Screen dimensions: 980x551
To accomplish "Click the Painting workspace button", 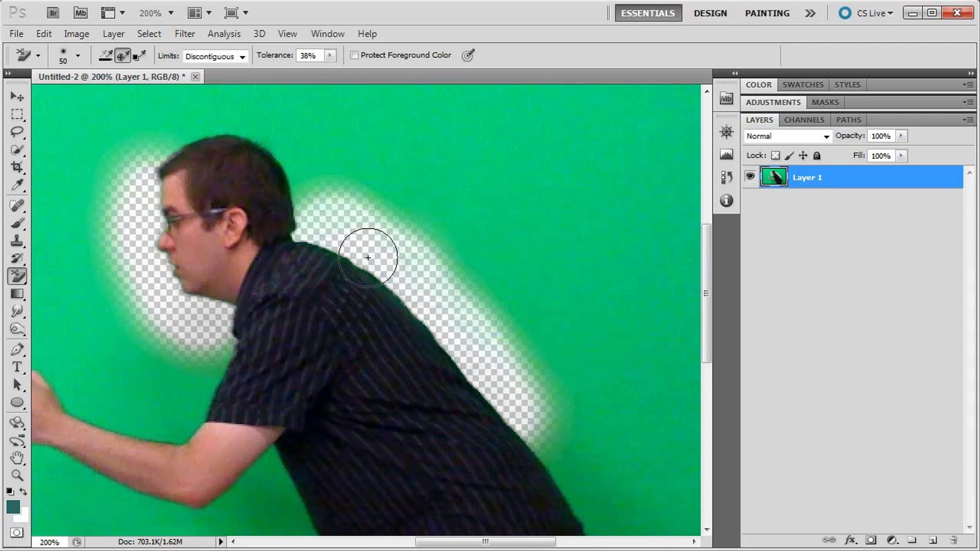I will [767, 13].
